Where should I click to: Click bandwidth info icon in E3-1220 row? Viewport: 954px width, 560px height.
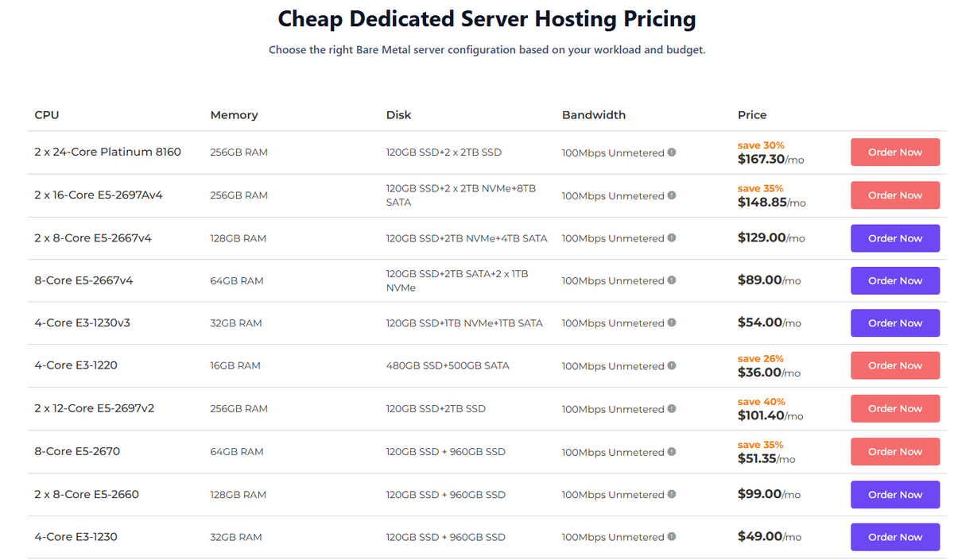click(x=672, y=365)
